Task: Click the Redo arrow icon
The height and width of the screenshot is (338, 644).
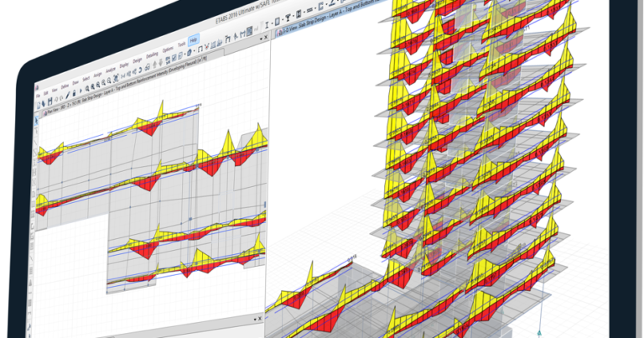Action: [x=61, y=98]
